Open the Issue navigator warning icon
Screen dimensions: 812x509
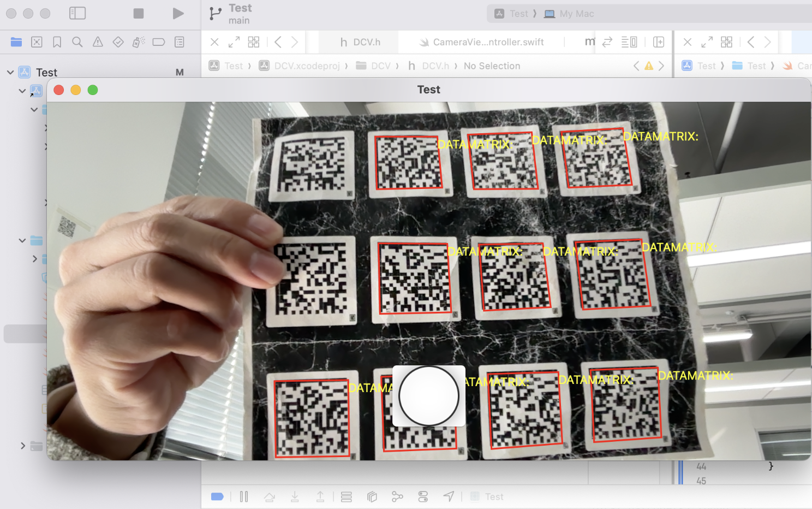pyautogui.click(x=98, y=42)
